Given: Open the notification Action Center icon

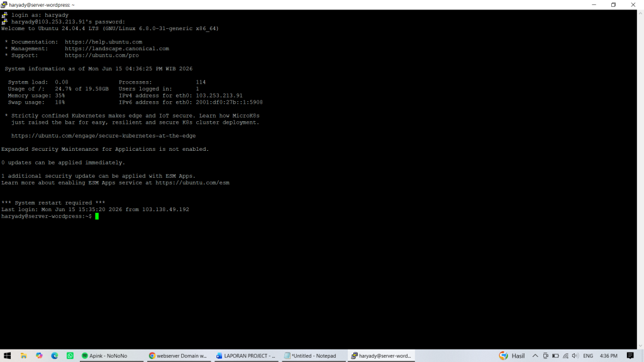Looking at the screenshot, I should 630,356.
